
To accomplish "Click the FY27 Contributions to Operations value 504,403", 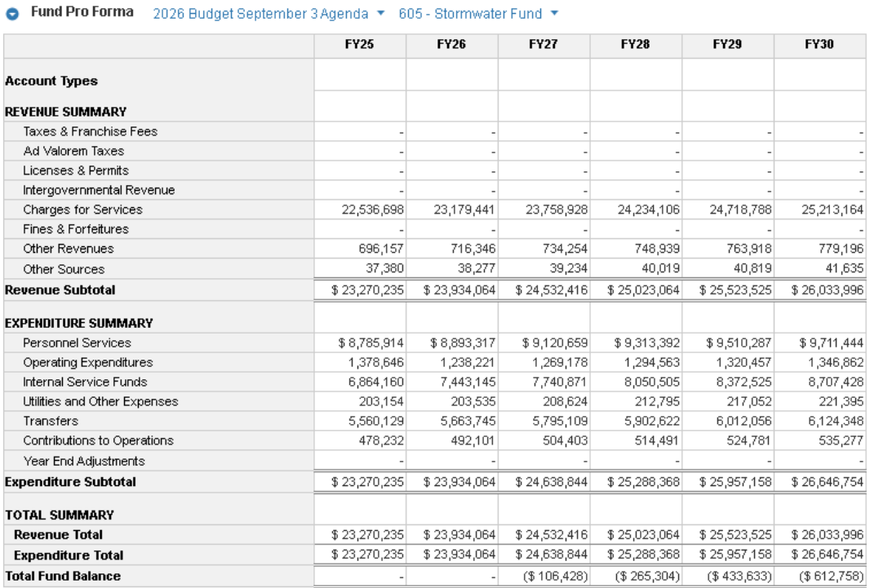I will [557, 440].
